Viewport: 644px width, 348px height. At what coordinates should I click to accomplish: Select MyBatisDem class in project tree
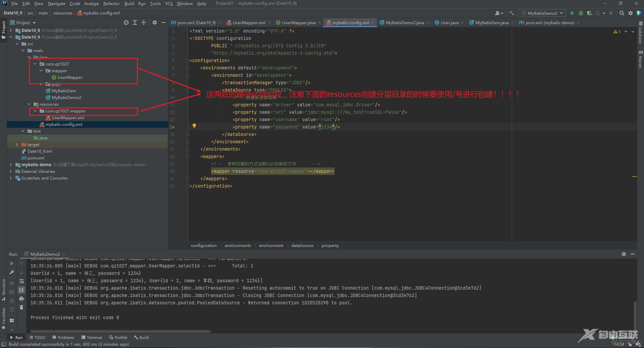click(x=64, y=91)
